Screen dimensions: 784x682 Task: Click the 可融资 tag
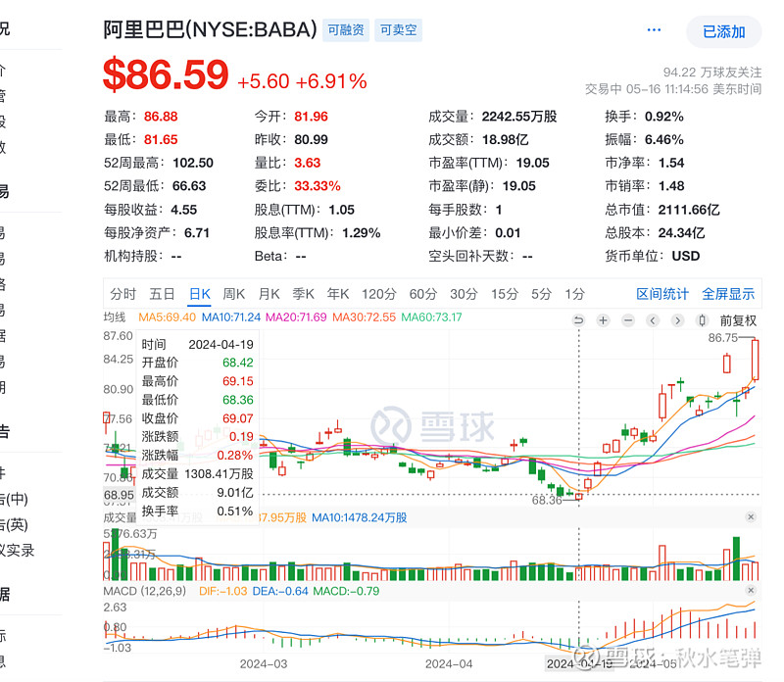[346, 30]
